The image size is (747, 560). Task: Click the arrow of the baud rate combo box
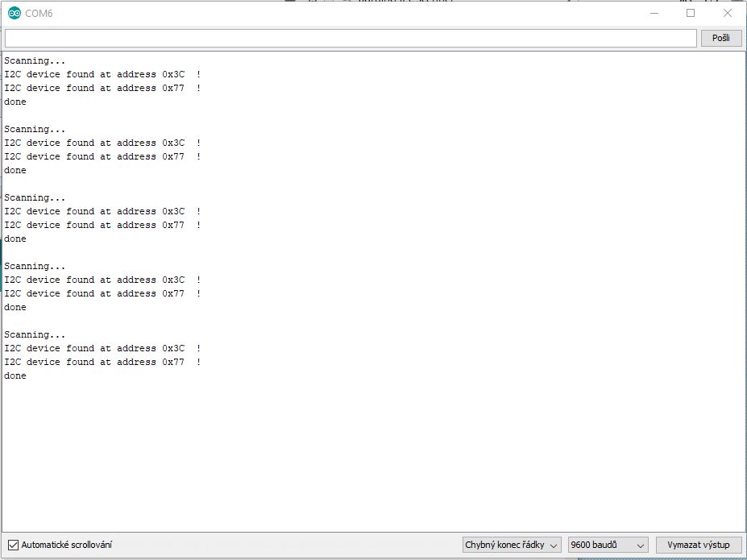(641, 545)
